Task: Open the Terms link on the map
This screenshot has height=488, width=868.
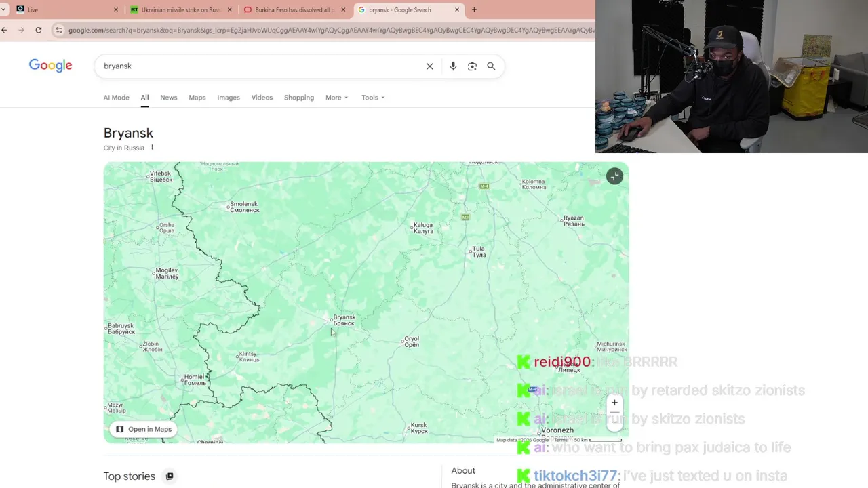Action: tap(561, 440)
